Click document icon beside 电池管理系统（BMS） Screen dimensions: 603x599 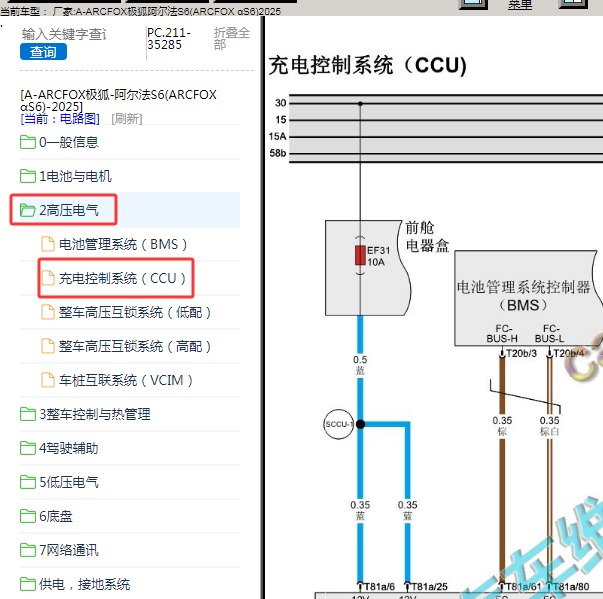tap(48, 244)
